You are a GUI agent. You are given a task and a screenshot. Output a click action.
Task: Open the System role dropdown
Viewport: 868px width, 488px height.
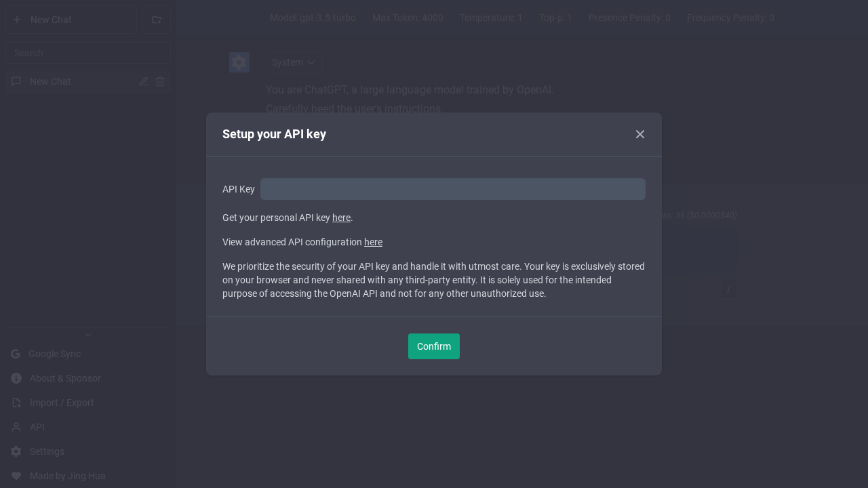[294, 62]
